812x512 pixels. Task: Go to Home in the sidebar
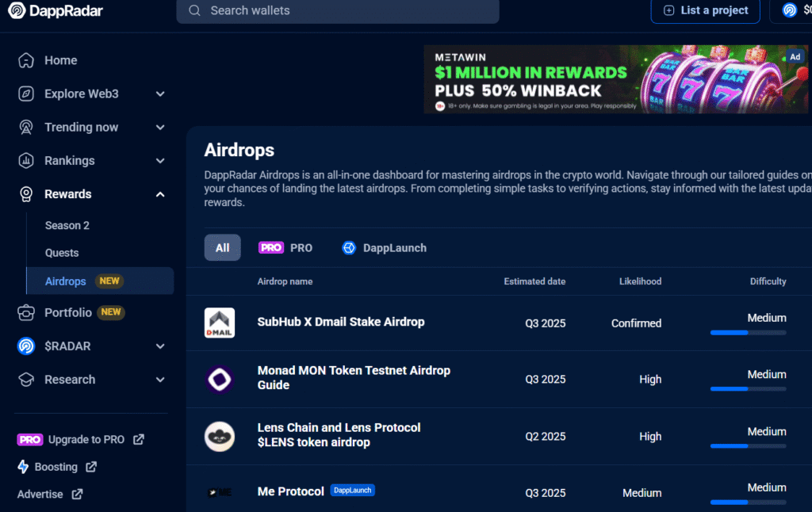[x=60, y=60]
